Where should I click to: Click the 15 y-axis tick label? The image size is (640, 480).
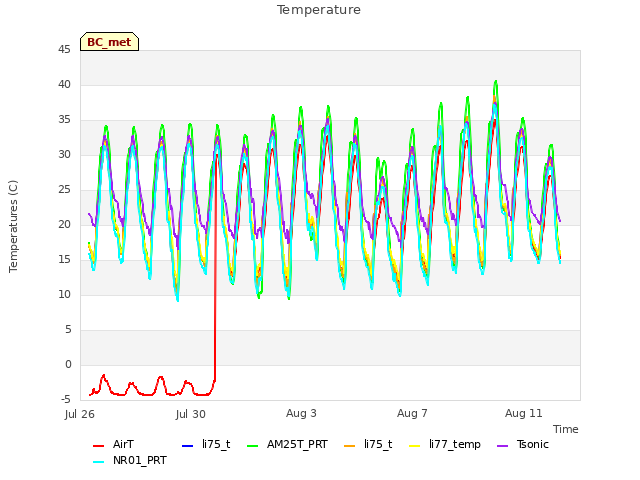(x=64, y=260)
